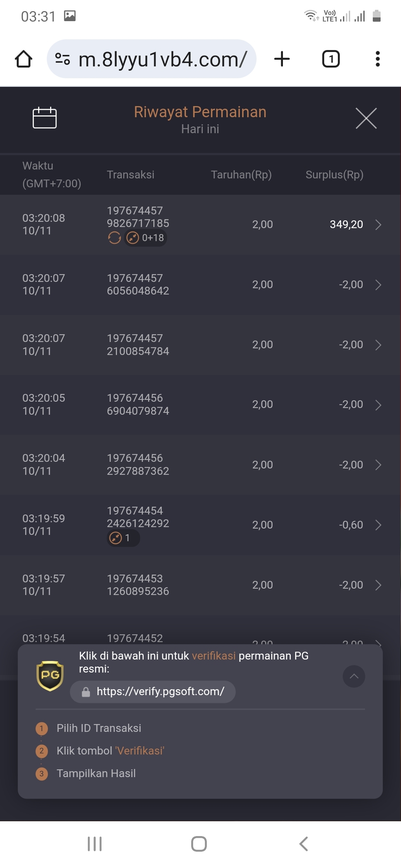Open a new browser tab
Screen dimensions: 401x868
click(282, 59)
